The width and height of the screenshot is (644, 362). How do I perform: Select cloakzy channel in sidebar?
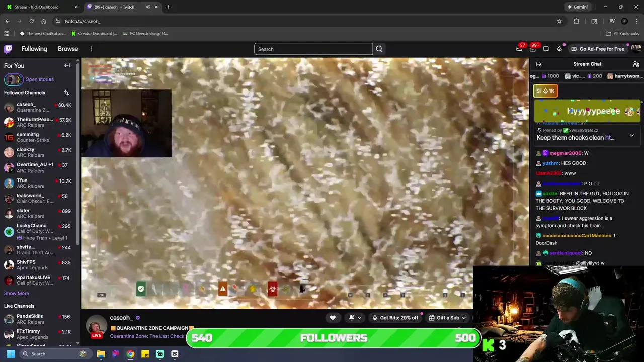pos(38,152)
